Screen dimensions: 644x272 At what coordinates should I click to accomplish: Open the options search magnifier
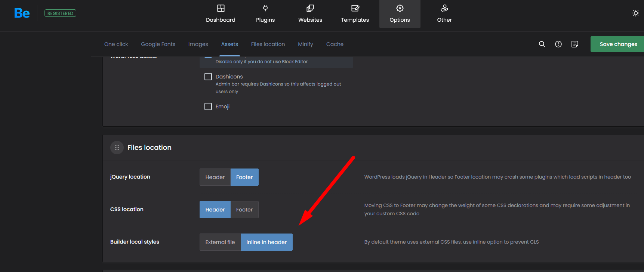click(542, 44)
